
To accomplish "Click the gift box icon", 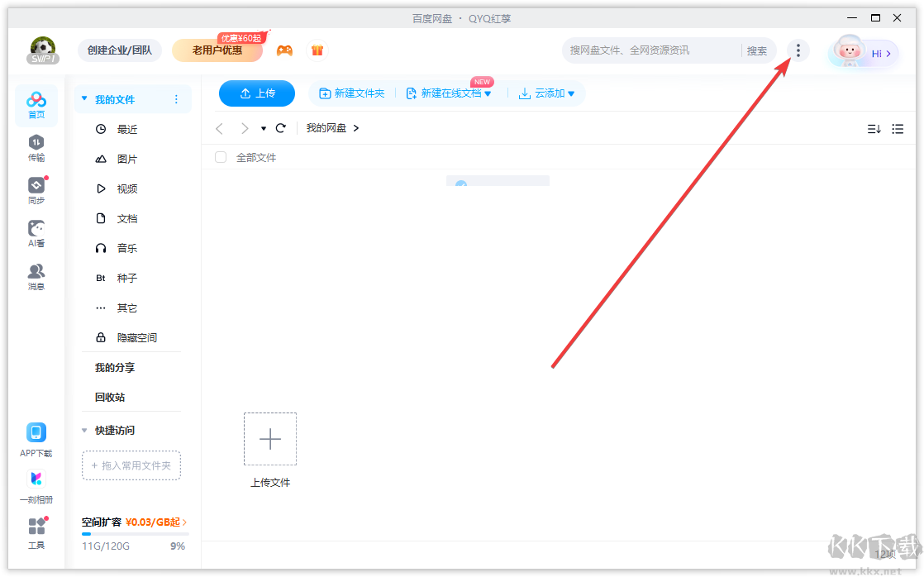I will click(317, 50).
